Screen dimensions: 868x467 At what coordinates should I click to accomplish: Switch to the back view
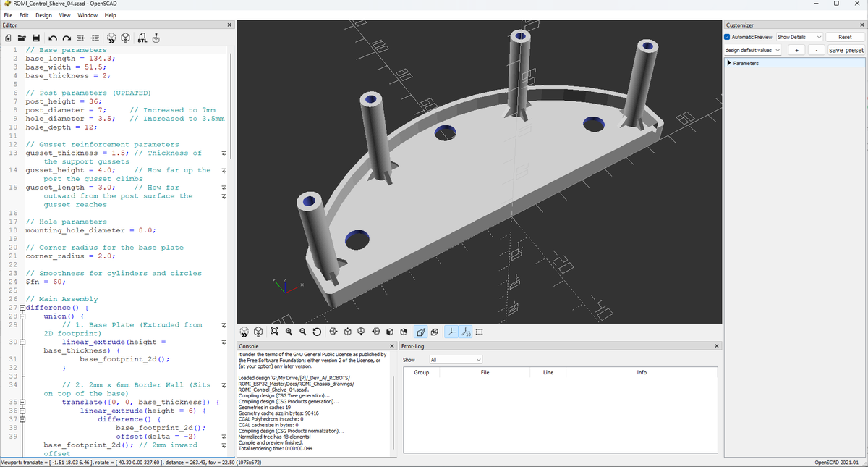pyautogui.click(x=404, y=332)
